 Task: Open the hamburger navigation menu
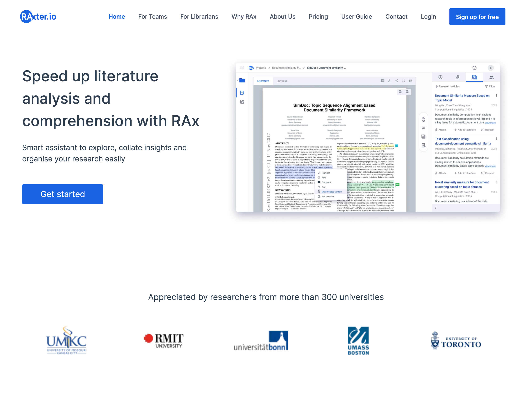(x=242, y=68)
